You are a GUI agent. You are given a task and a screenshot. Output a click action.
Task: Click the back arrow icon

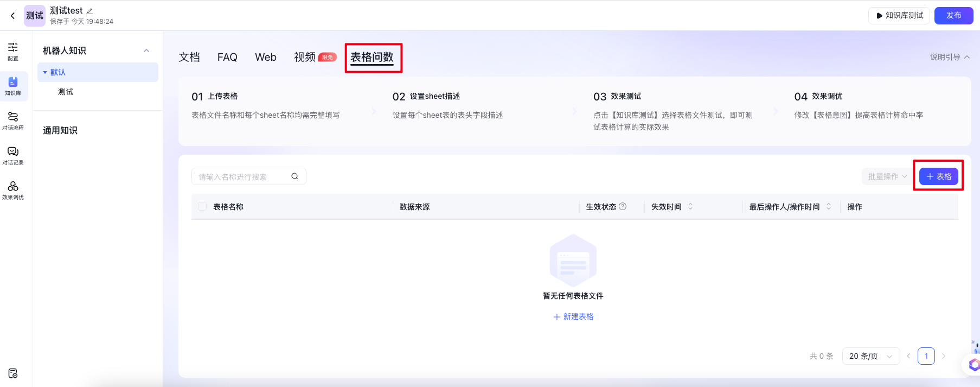[12, 16]
